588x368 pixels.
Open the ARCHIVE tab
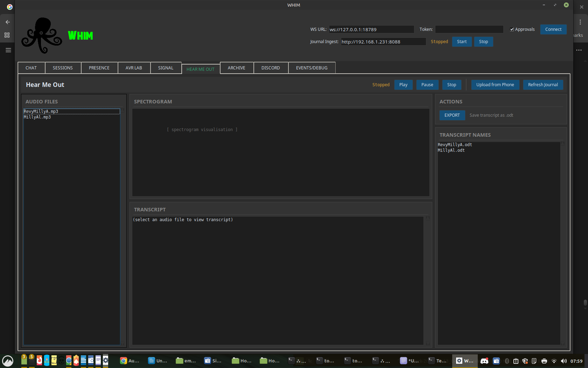[237, 68]
